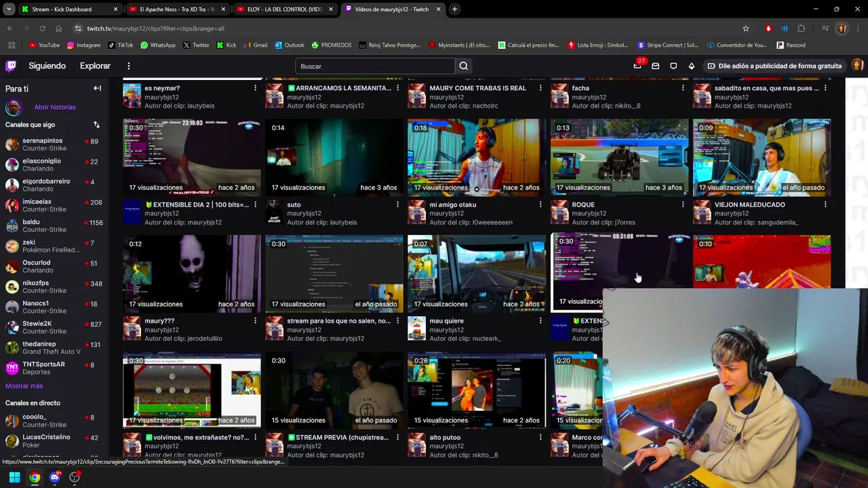Open thedanirep channel in sidebar
Image resolution: width=868 pixels, height=488 pixels.
click(53, 348)
